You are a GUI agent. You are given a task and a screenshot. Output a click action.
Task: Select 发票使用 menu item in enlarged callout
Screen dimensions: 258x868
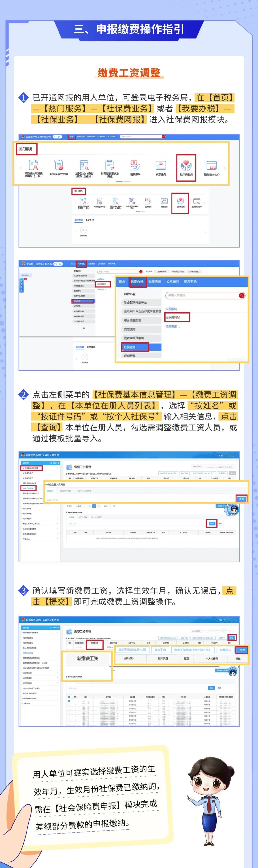pos(141,329)
